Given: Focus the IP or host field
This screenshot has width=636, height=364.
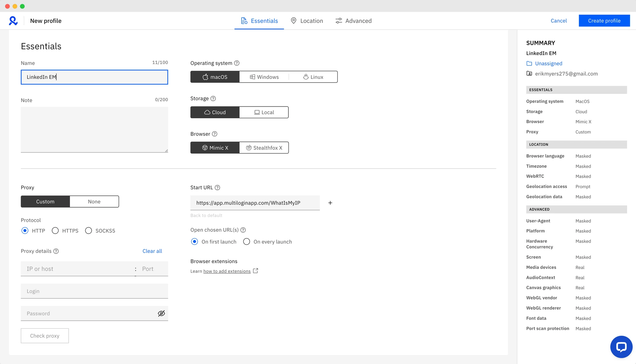Looking at the screenshot, I should pos(77,269).
